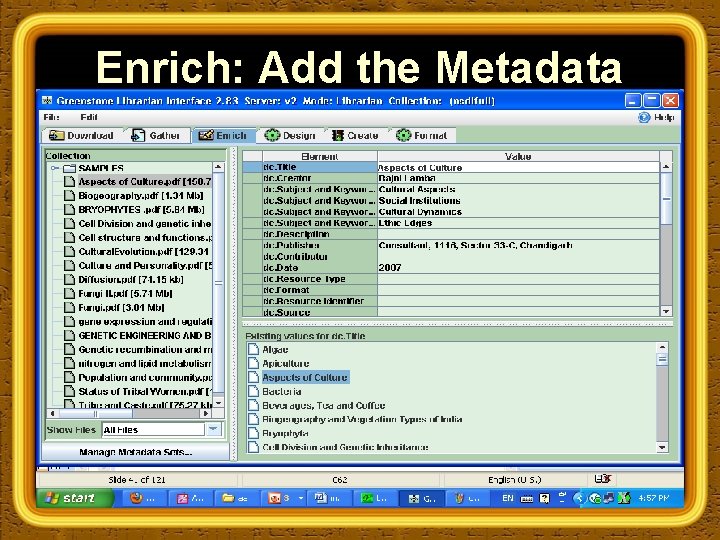Open the Edit menu
Image resolution: width=720 pixels, height=540 pixels.
click(89, 117)
